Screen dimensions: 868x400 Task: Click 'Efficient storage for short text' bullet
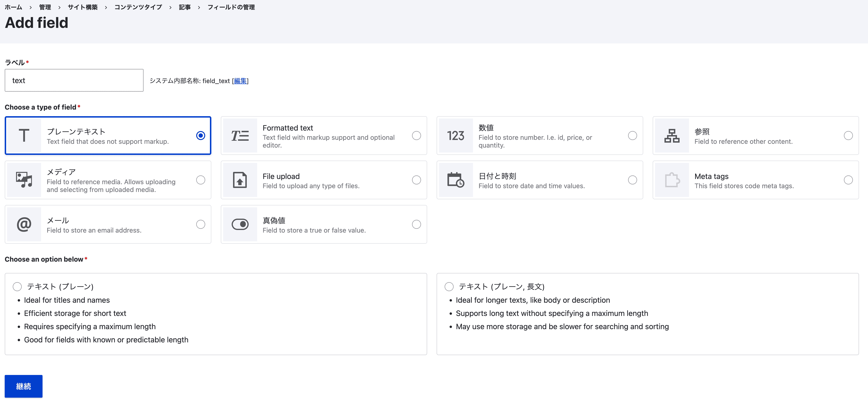point(75,313)
